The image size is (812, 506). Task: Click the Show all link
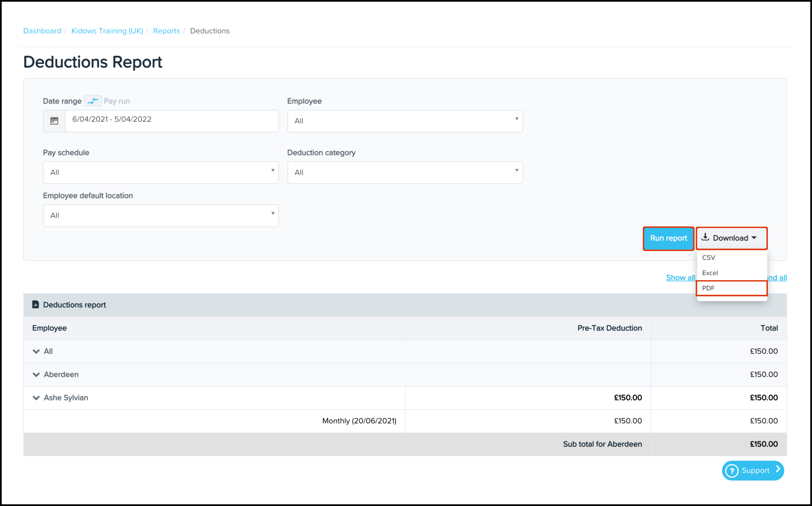coord(680,278)
